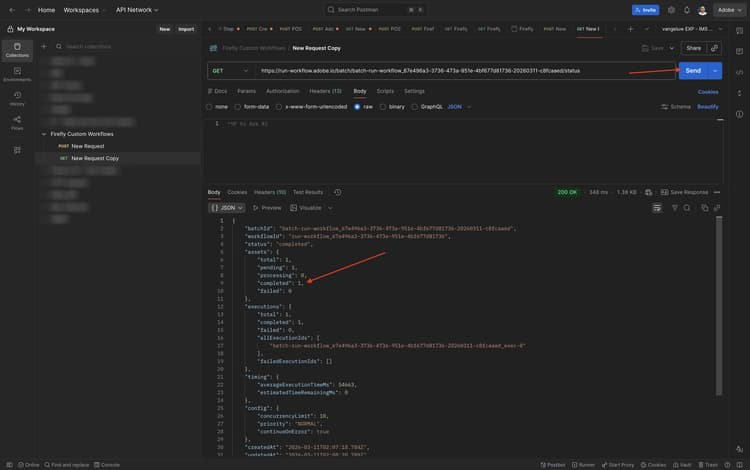Open the notifications bell

pos(686,10)
